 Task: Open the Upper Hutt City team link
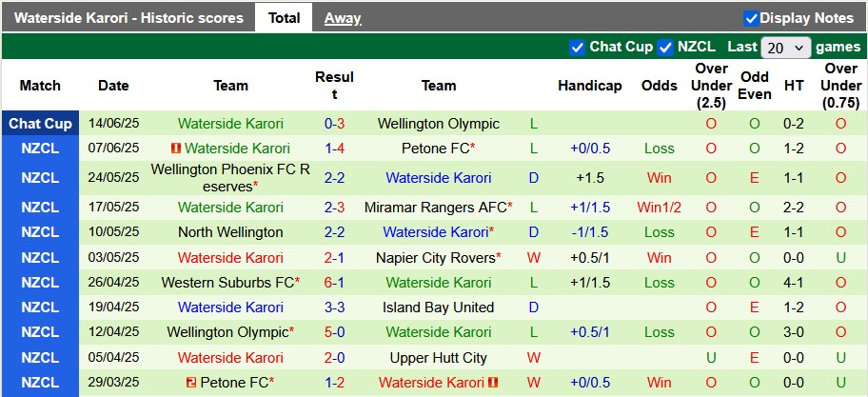[438, 358]
